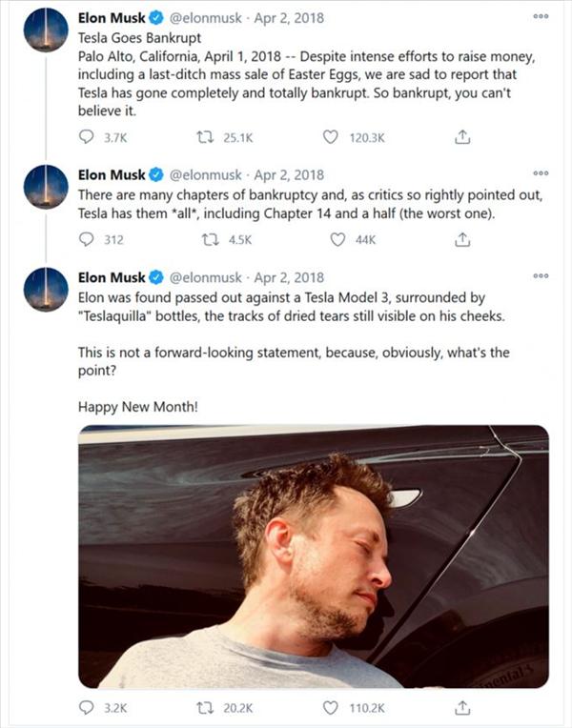Share the "Tesla Goes Bankrupt" tweet
The width and height of the screenshot is (572, 728).
(x=462, y=137)
